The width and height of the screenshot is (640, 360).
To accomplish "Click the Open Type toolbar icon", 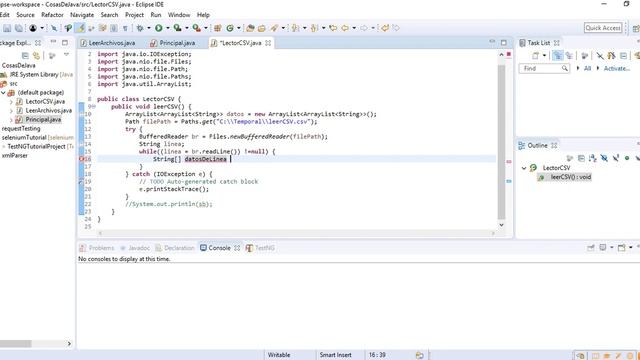I will pos(250,28).
